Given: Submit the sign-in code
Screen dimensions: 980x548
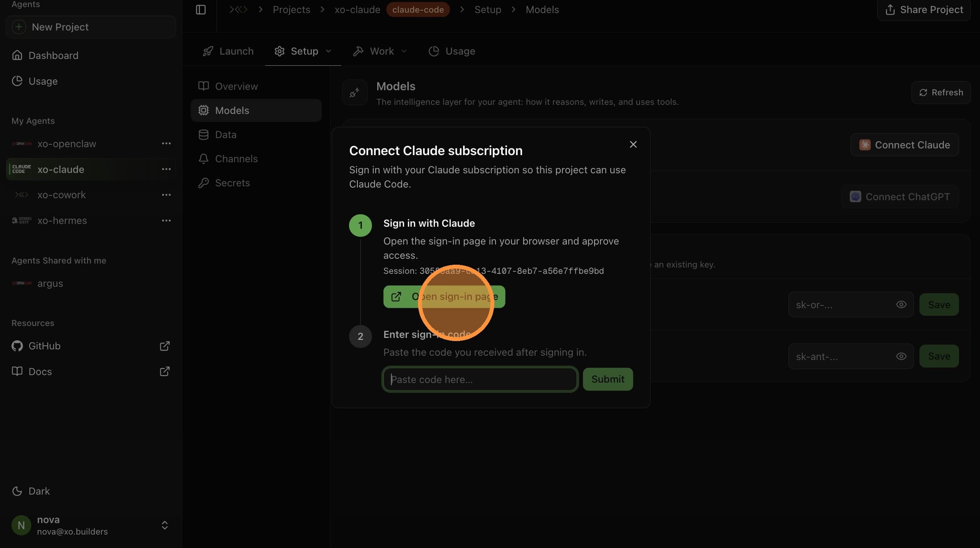Looking at the screenshot, I should point(608,379).
